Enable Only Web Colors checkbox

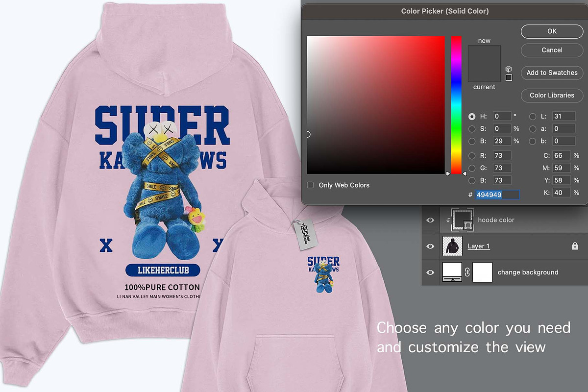point(310,185)
